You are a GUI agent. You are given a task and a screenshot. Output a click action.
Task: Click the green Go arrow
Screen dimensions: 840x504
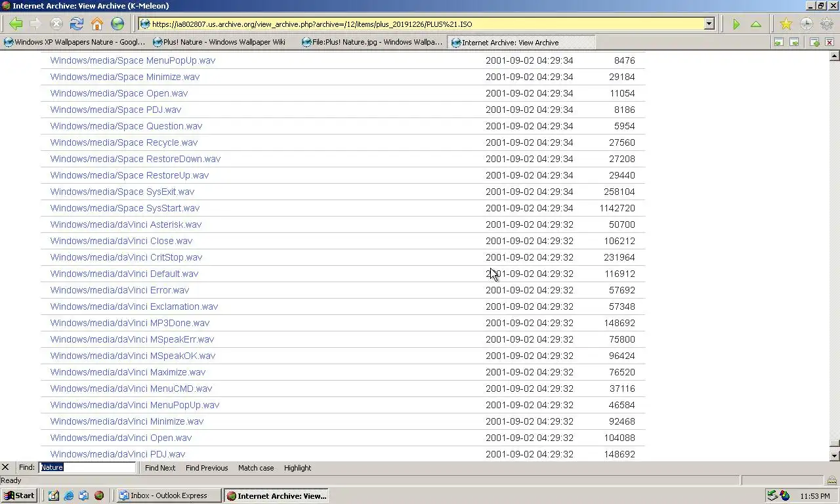tap(736, 24)
